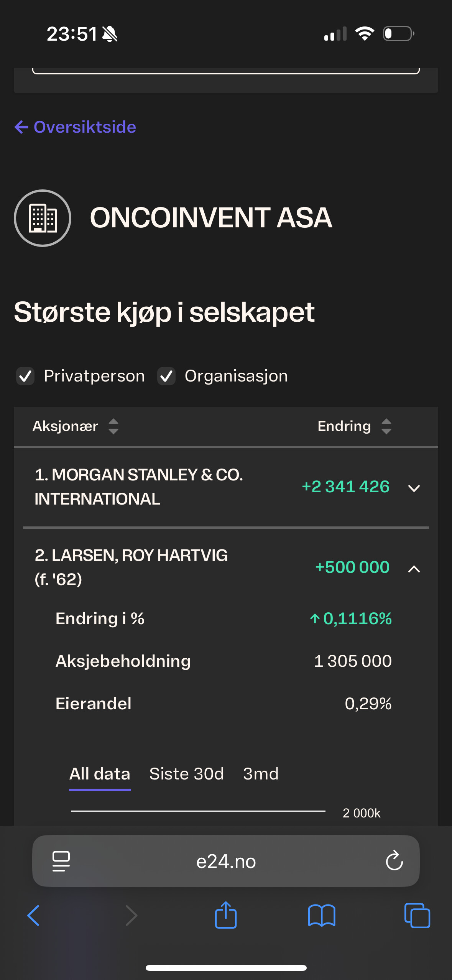Tap the Oncoinvent company building icon
Screen dimensions: 452x980
pos(43,218)
